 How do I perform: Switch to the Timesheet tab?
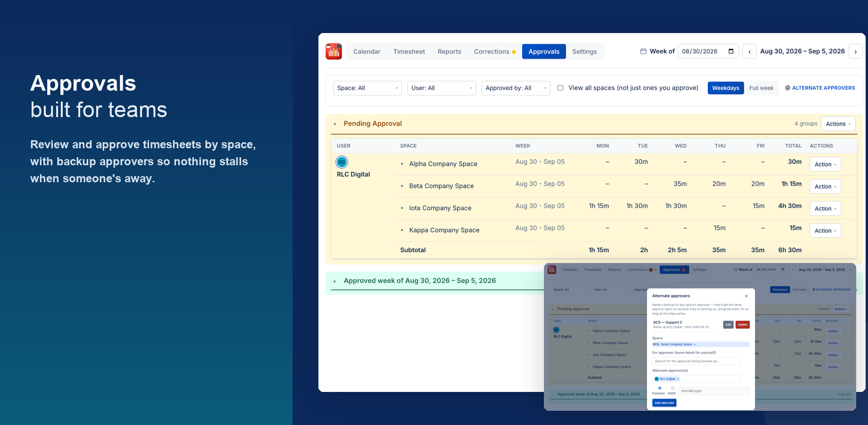(409, 51)
